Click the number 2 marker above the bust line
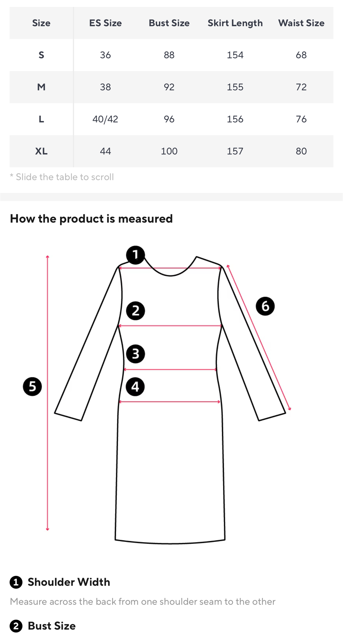The width and height of the screenshot is (343, 644). pos(135,311)
